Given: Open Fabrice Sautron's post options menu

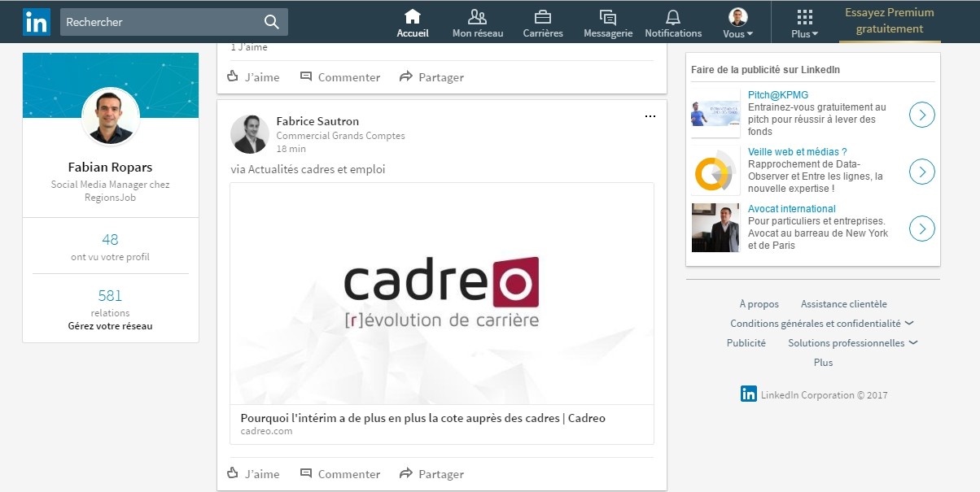Looking at the screenshot, I should 650,116.
